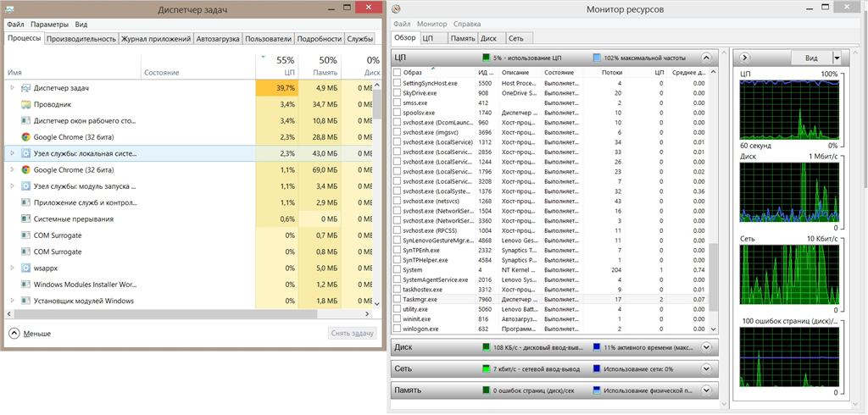Expand the Диск section chevron

[x=706, y=347]
